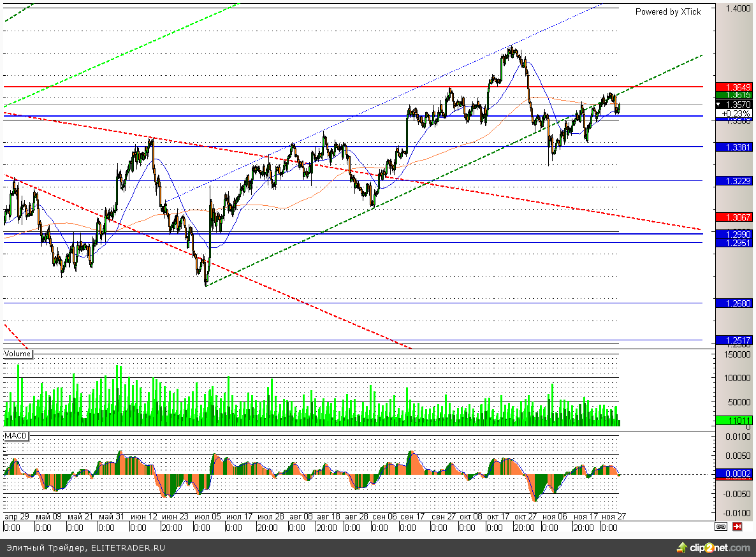Click the red scroll-to-end arrow icon
Screen dimensions: 756x557
737,526
